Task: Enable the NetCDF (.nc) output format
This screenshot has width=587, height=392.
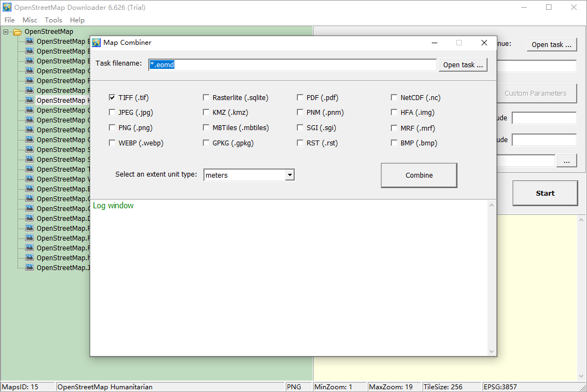Action: tap(394, 97)
